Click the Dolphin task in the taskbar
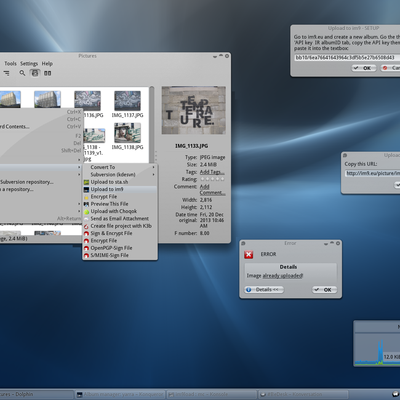Image resolution: width=400 pixels, height=400 pixels. (37, 395)
